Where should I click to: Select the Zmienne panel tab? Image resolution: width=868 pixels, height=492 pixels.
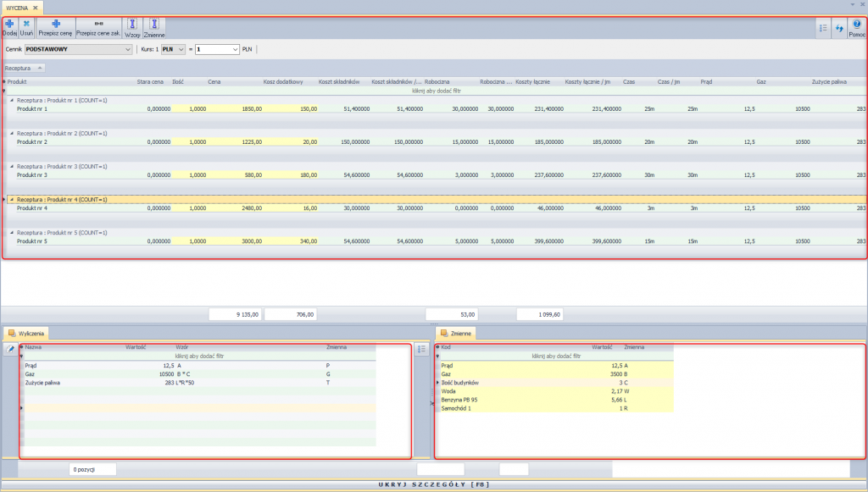pos(455,334)
